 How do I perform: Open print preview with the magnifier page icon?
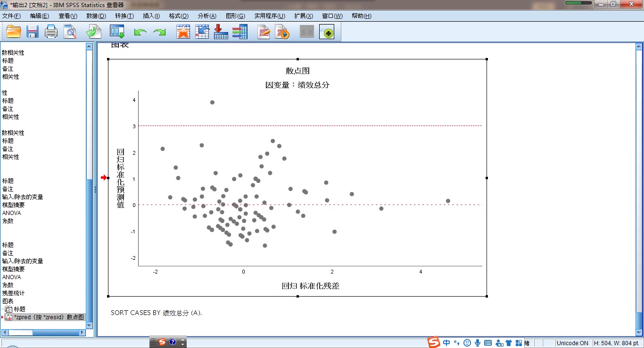[x=70, y=32]
